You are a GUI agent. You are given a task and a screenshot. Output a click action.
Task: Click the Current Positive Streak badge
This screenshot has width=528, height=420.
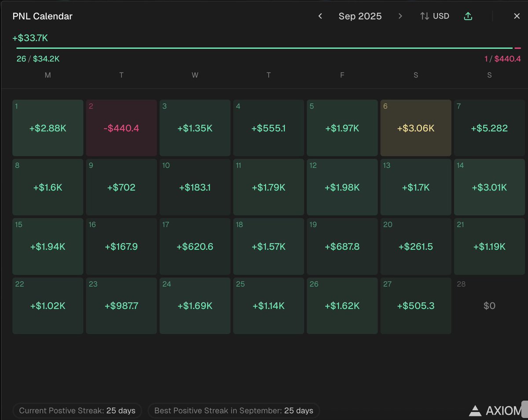[77, 410]
